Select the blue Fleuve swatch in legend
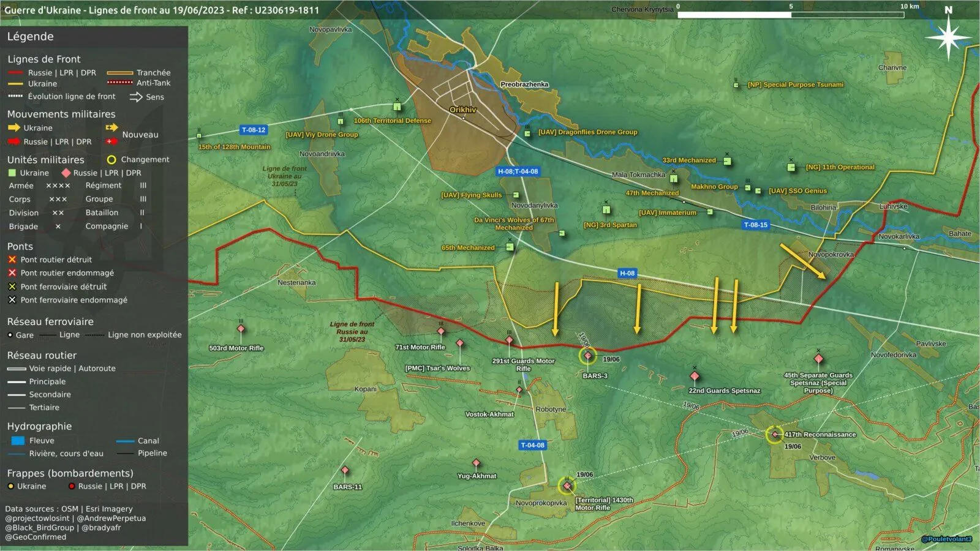Screen dimensions: 980x551 point(18,441)
